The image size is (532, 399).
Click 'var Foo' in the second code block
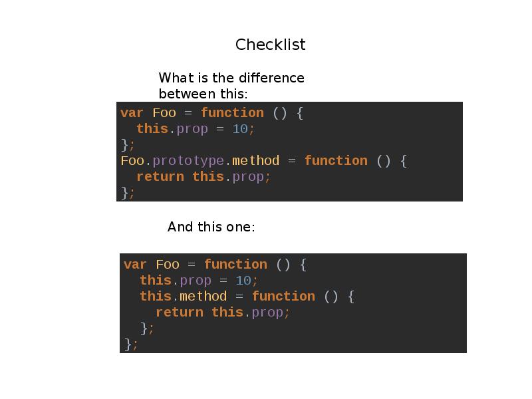click(x=152, y=264)
